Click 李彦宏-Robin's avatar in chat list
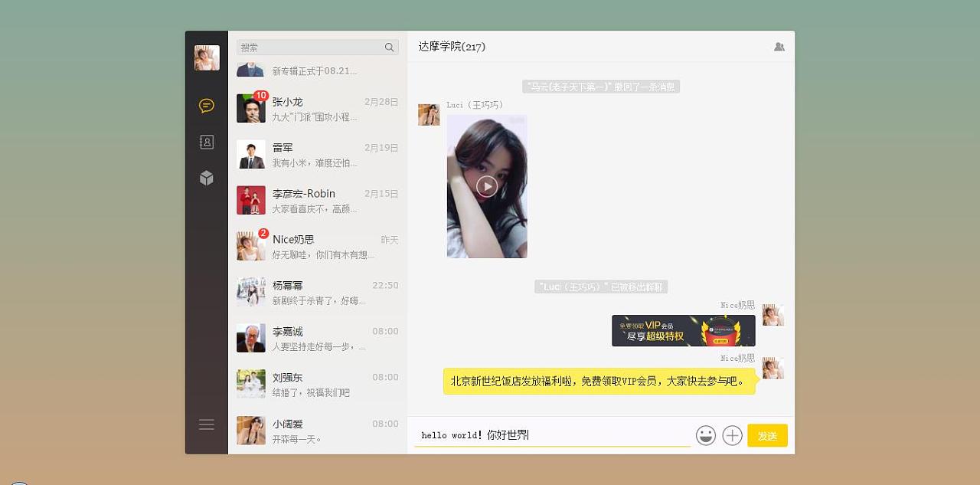This screenshot has width=980, height=485. pyautogui.click(x=251, y=201)
